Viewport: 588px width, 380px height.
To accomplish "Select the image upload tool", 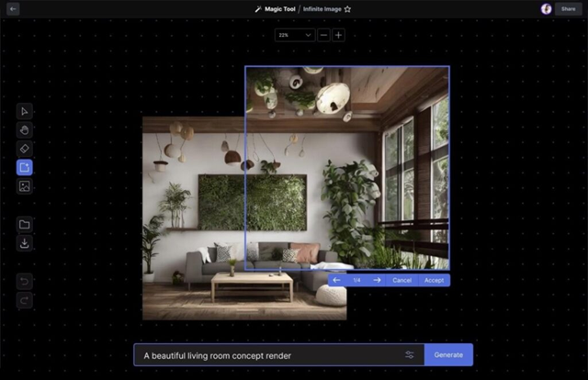I will pos(25,186).
